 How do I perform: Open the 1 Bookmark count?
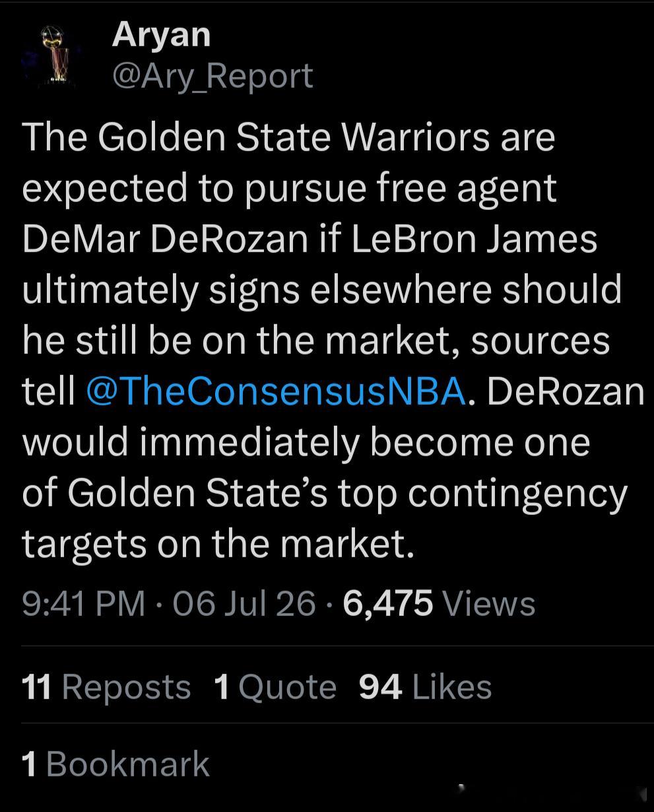tap(115, 764)
